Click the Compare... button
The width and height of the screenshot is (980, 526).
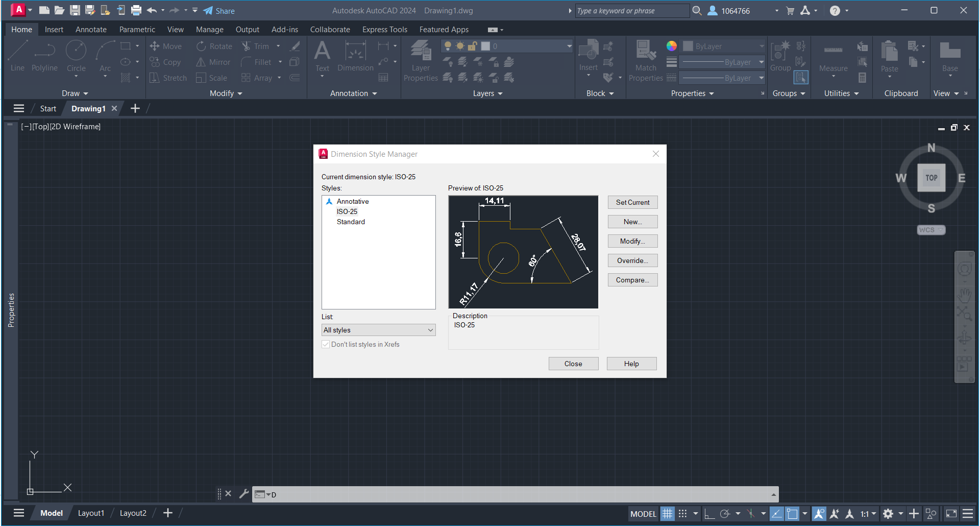(x=632, y=280)
